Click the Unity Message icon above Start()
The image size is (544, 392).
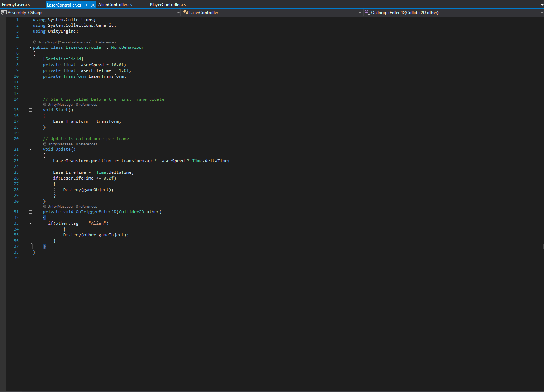coord(45,105)
